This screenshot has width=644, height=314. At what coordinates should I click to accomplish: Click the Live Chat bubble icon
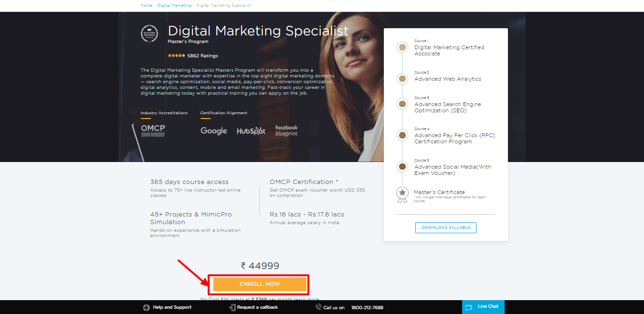[x=469, y=307]
